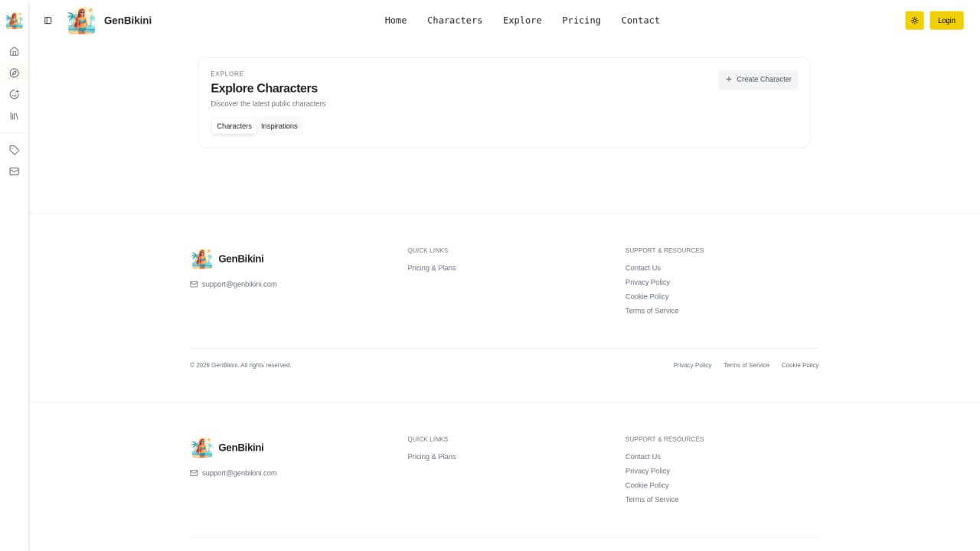Collapse the sidebar with the panel toggle

[48, 21]
